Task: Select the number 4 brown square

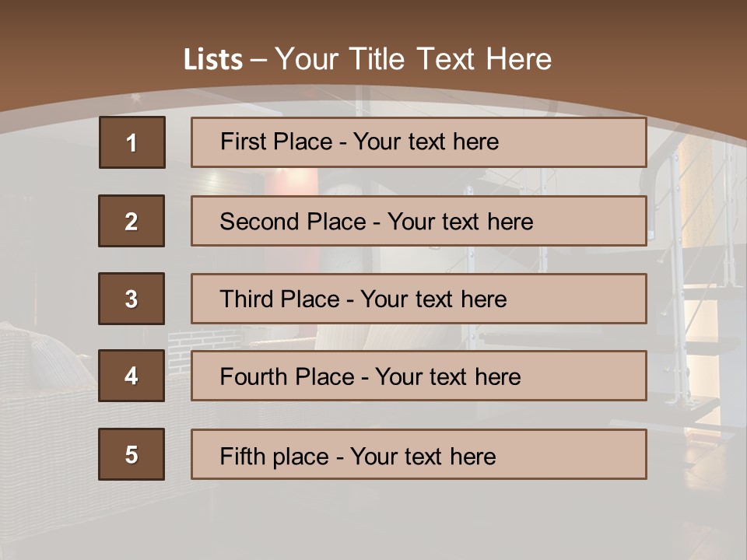Action: point(132,376)
